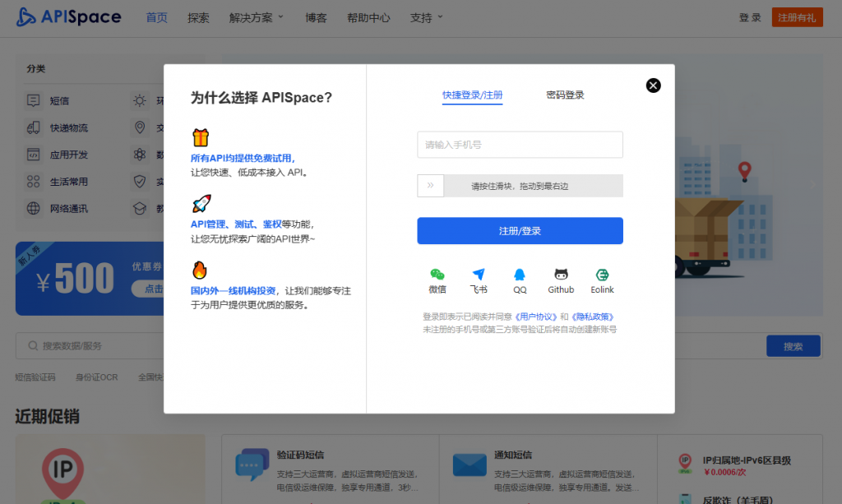Screen dimensions: 842x504
Task: Open the IP归属地-IPv6区县级 title
Action: pyautogui.click(x=747, y=460)
